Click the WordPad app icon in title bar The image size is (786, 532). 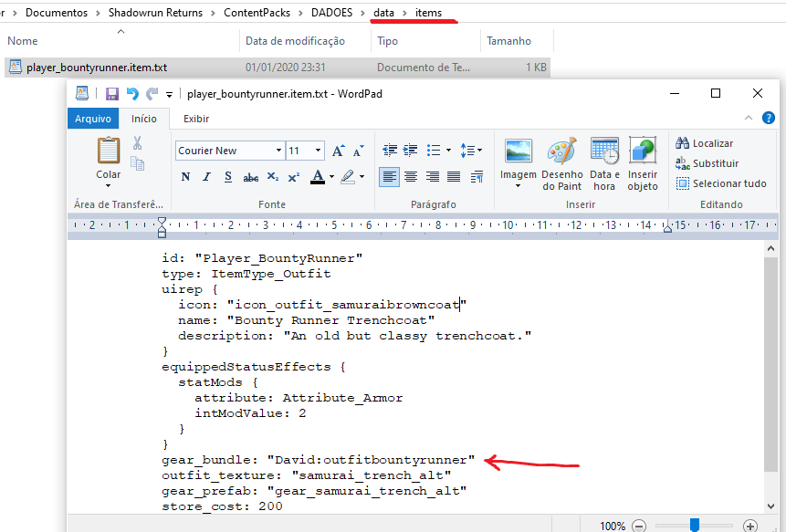point(82,93)
